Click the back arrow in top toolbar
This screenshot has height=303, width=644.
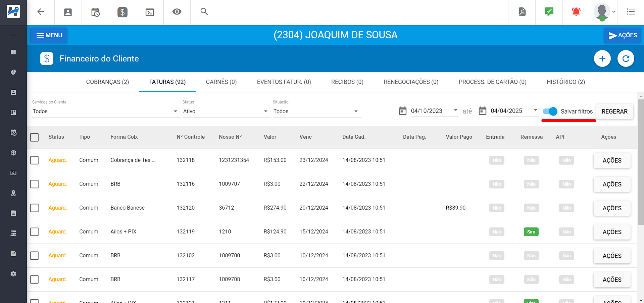41,12
